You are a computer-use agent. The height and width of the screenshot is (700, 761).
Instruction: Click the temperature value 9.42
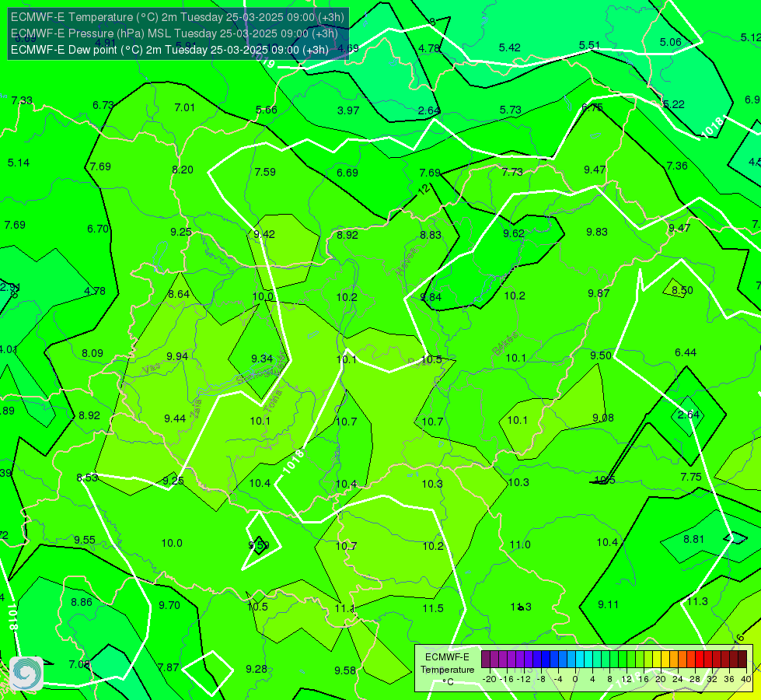(264, 234)
